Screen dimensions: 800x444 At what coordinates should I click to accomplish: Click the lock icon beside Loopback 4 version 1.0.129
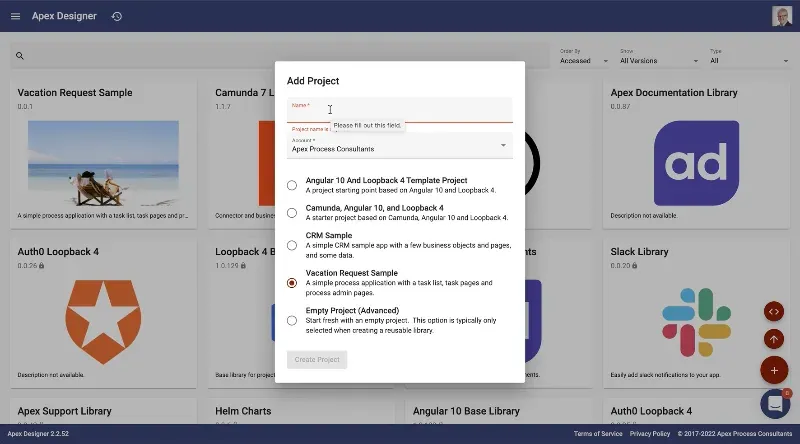pyautogui.click(x=243, y=265)
